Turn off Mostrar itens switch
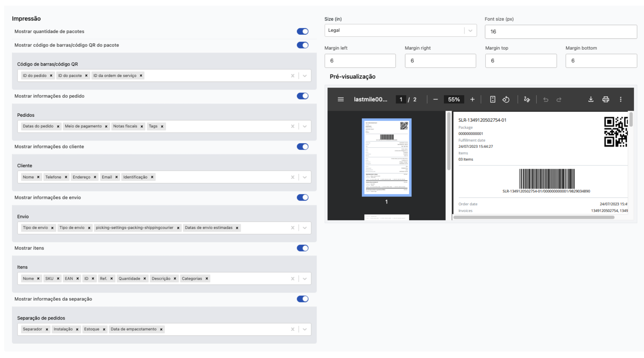The height and width of the screenshot is (358, 644). click(x=302, y=248)
